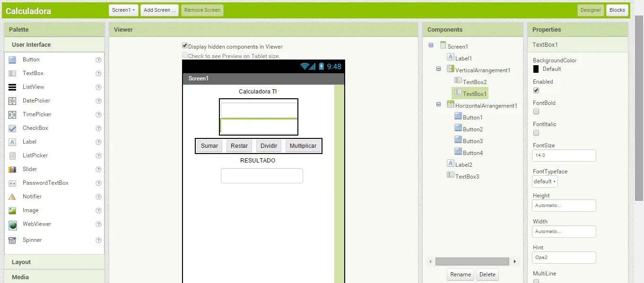Edit the FontSize field
The height and width of the screenshot is (283, 644).
click(564, 155)
